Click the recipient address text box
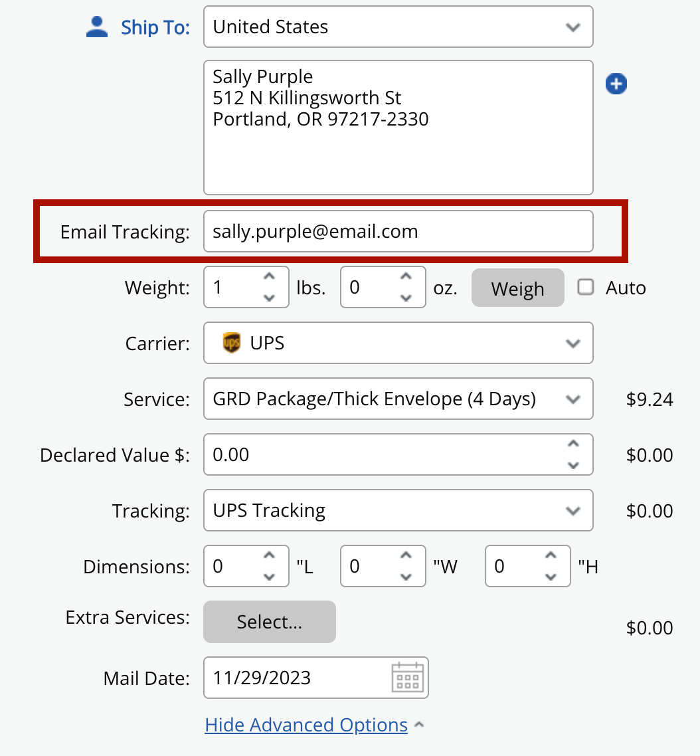The image size is (700, 756). 398,128
